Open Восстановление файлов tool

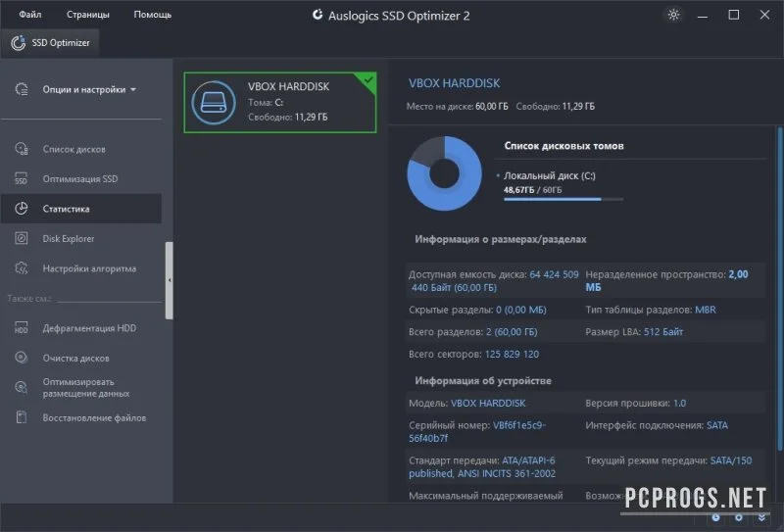94,418
